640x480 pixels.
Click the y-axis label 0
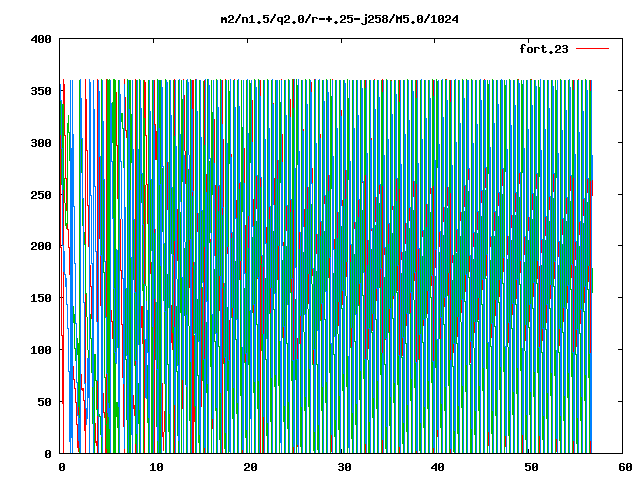click(48, 453)
